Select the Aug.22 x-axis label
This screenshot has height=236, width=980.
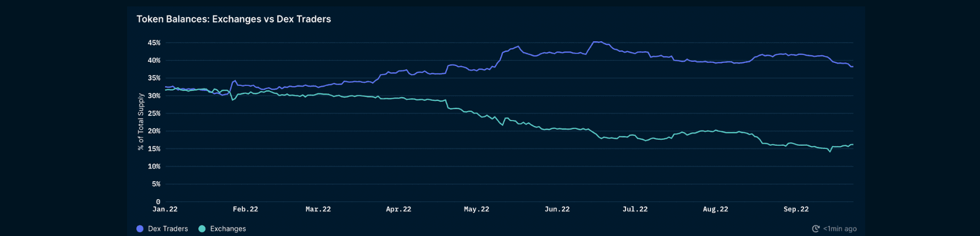click(x=716, y=209)
